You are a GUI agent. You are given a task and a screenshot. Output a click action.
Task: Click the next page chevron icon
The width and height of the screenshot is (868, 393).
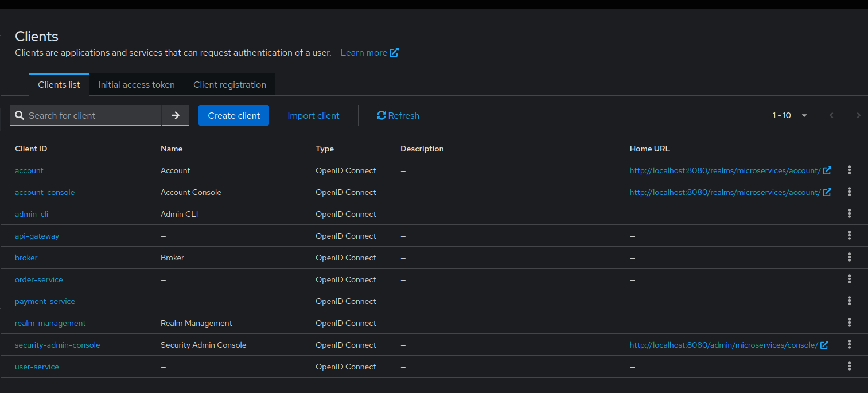[859, 115]
